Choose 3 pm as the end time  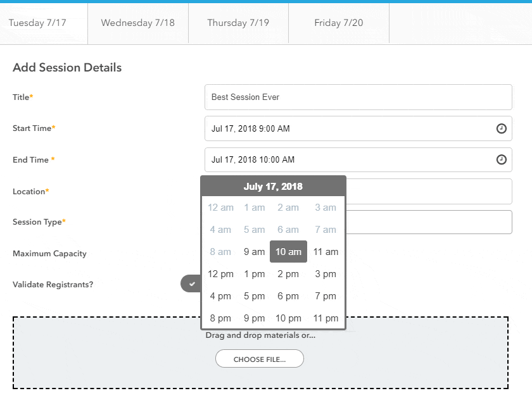pyautogui.click(x=325, y=273)
